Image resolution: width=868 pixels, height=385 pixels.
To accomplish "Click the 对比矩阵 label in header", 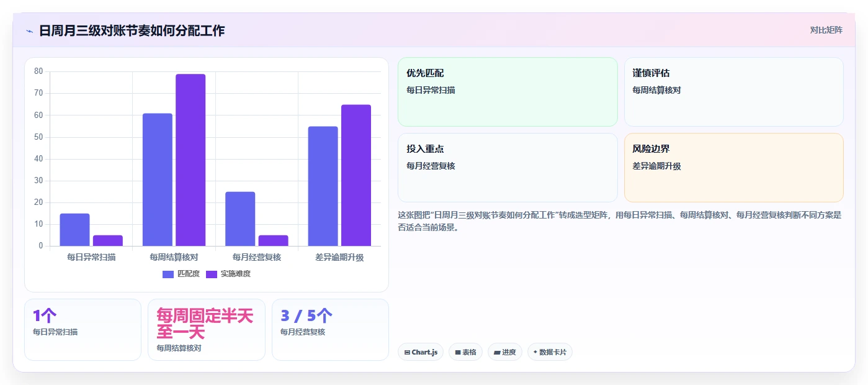I will tap(826, 30).
